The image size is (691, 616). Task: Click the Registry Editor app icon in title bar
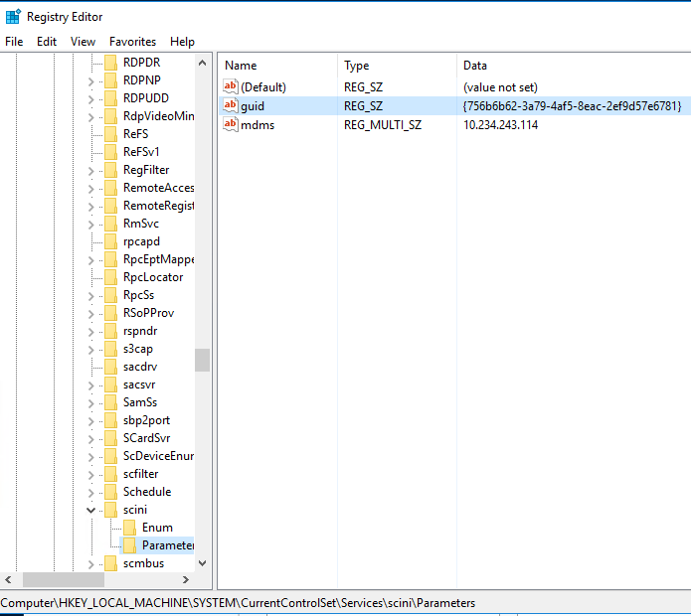pyautogui.click(x=13, y=16)
